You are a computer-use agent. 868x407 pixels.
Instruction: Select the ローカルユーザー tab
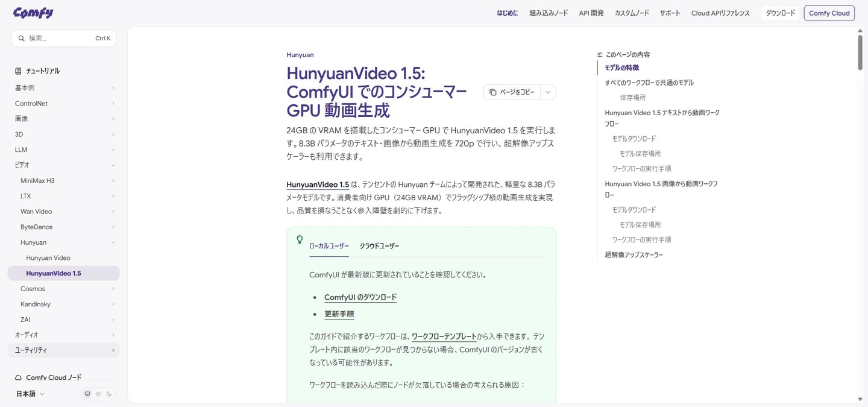[x=329, y=246]
